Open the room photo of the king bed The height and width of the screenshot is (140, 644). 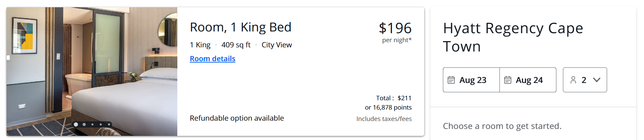(92, 72)
